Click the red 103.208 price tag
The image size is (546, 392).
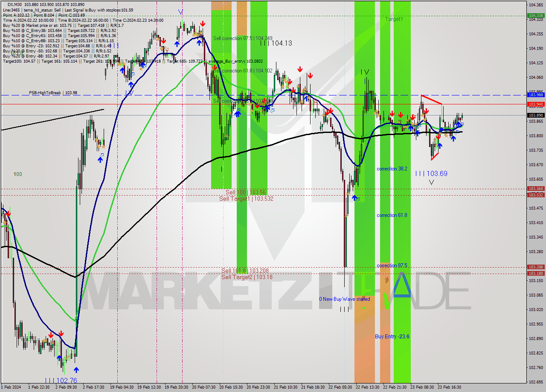536,267
